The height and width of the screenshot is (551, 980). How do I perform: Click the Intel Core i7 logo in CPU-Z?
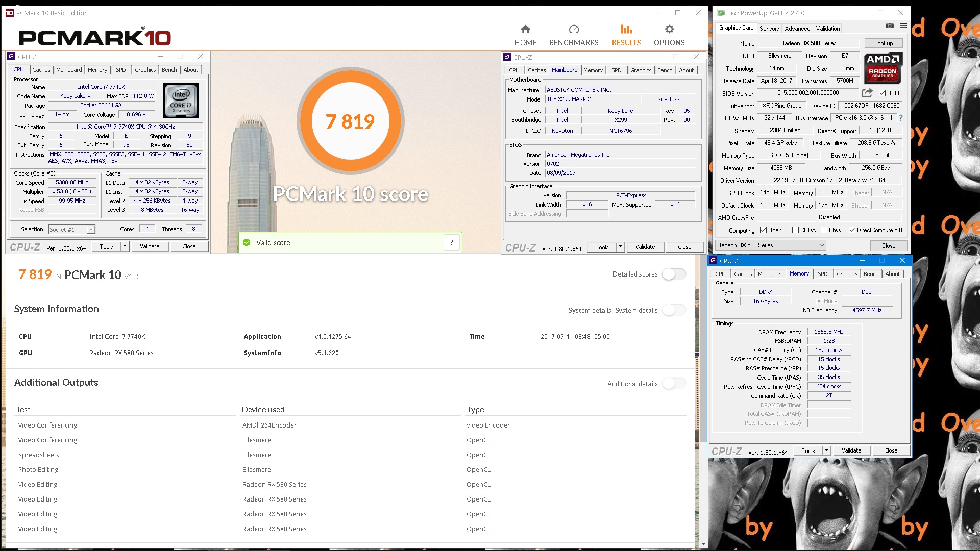point(181,101)
